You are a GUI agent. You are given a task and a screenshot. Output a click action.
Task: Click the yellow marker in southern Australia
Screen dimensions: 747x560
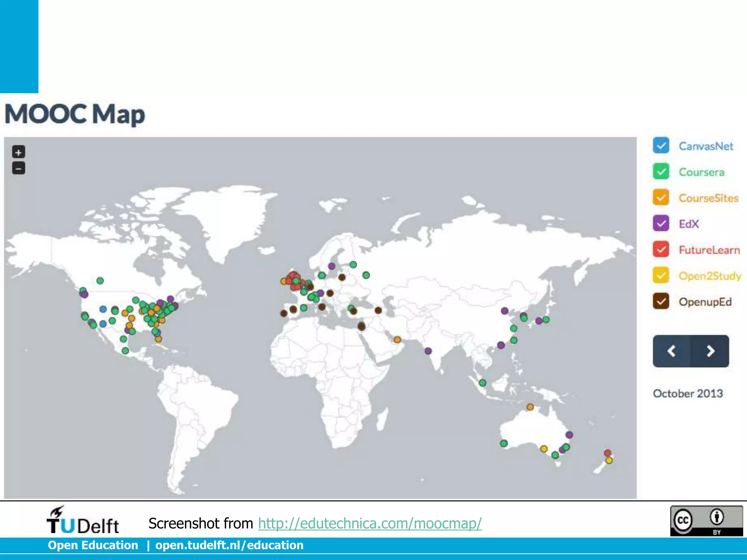(544, 449)
